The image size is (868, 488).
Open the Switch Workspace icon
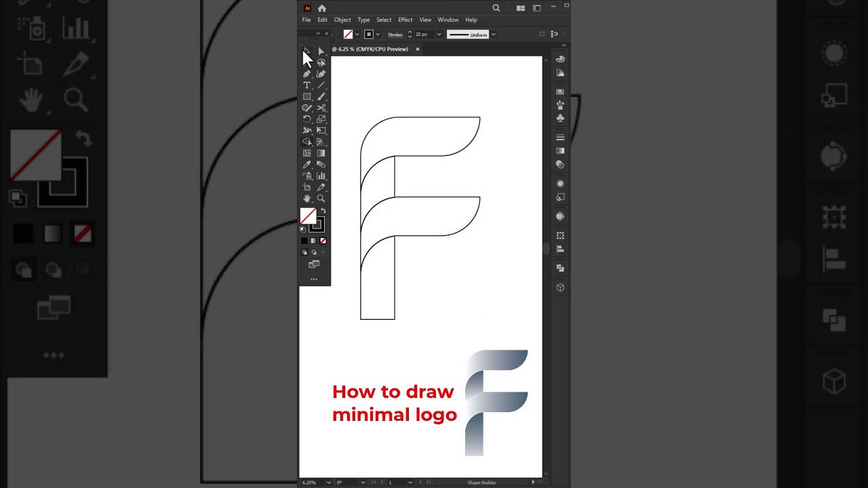(537, 8)
